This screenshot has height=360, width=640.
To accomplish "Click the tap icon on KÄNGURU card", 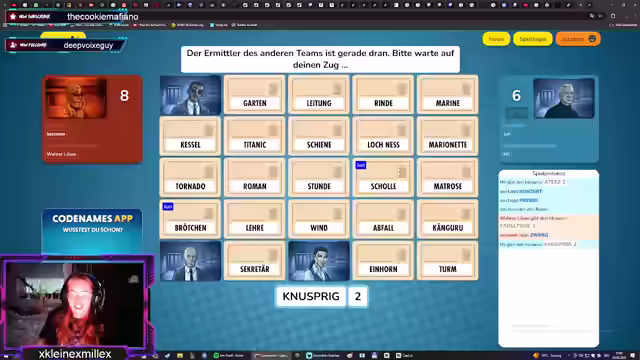I will pyautogui.click(x=466, y=213).
